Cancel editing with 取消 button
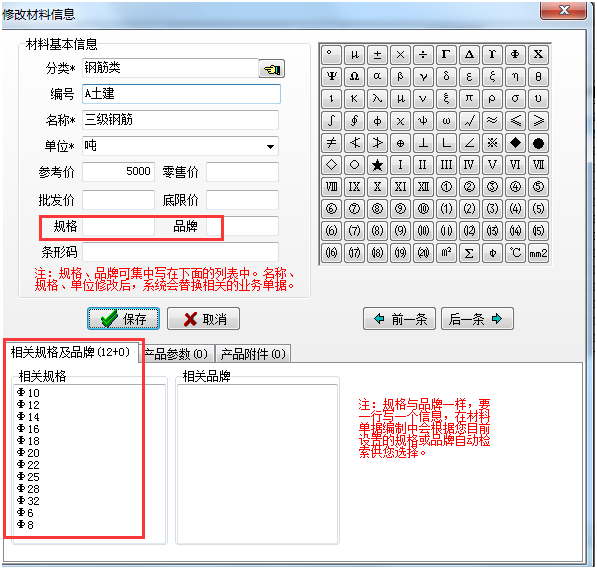597x569 pixels. 203,318
